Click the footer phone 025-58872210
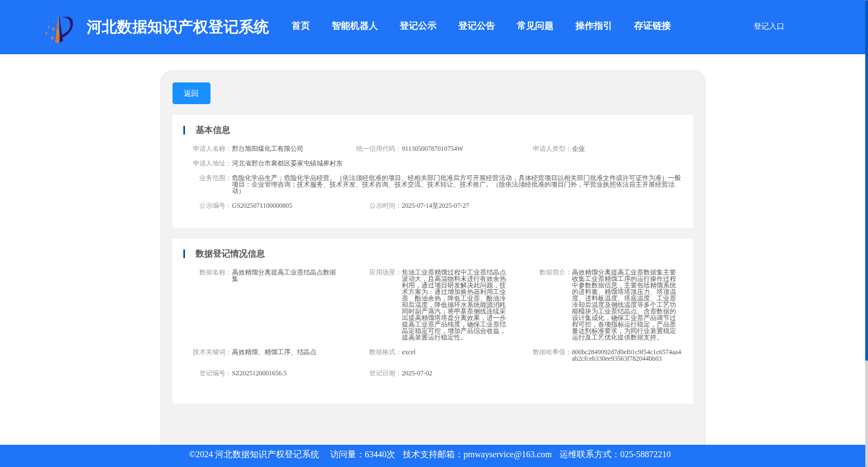This screenshot has height=467, width=868. click(645, 455)
